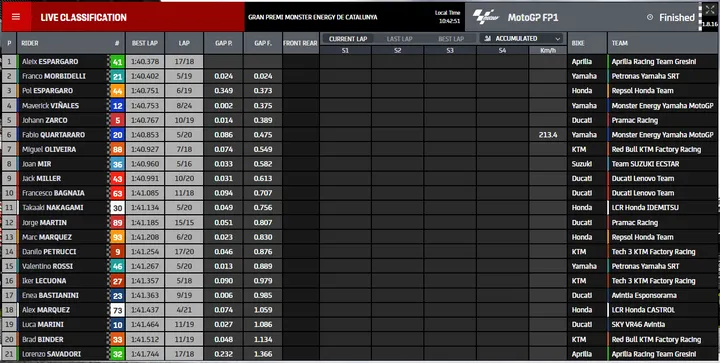Click the Local Time display
This screenshot has width=720, height=363.
[448, 17]
